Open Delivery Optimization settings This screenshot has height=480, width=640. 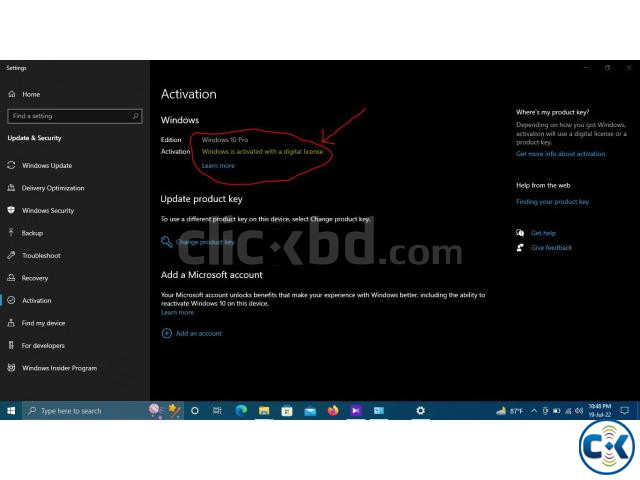pos(53,188)
